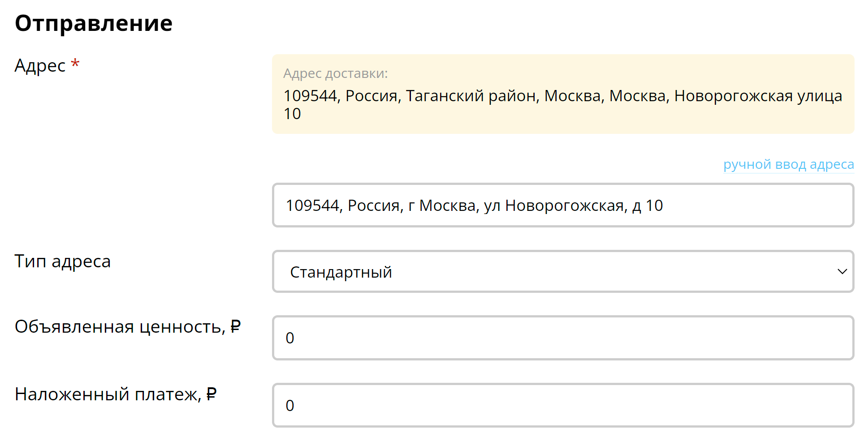Click the 'Объявленная ценность, ₽' label
The image size is (868, 437).
tap(127, 327)
